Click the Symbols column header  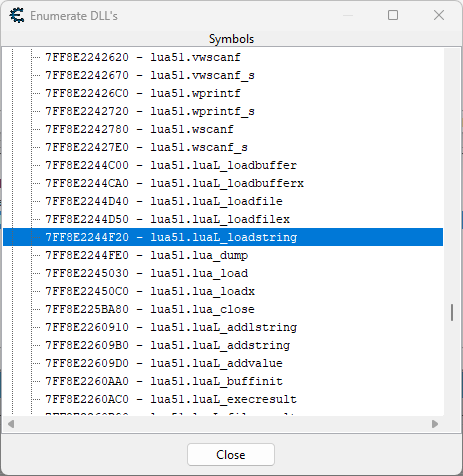point(231,39)
